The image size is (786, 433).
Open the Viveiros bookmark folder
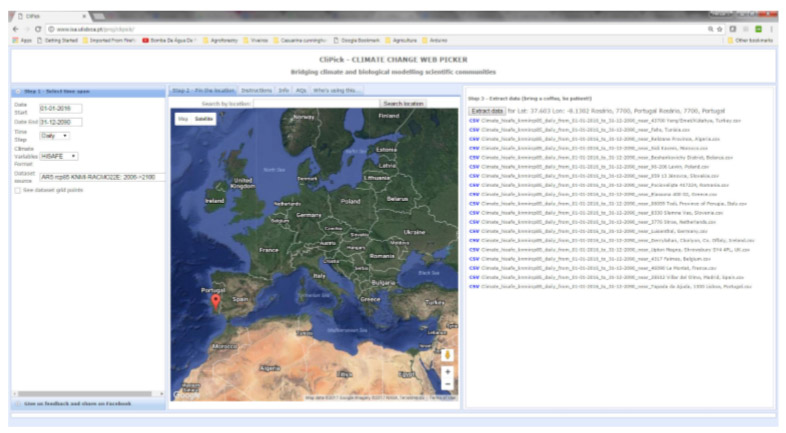(256, 40)
